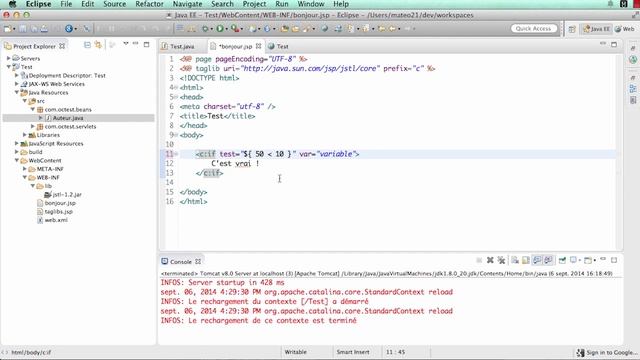Expand JAX-WS Web Services node
640x360 pixels.
17,84
